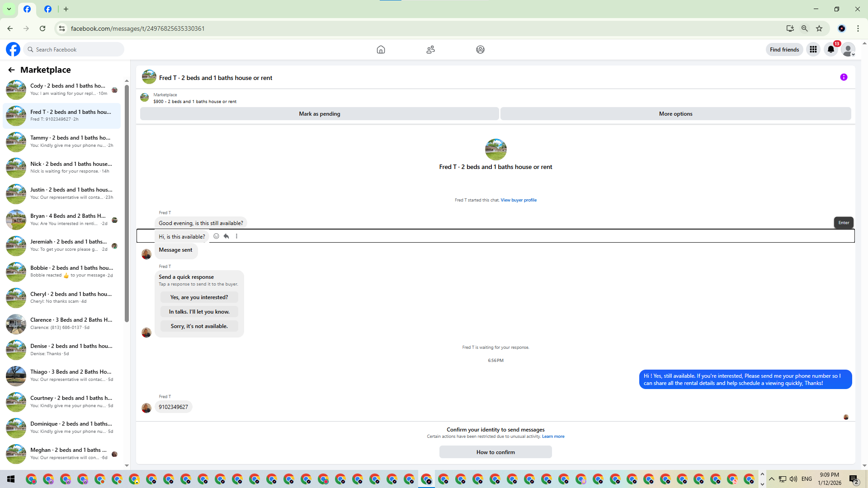
Task: Go back using the Marketplace back arrow
Action: (x=11, y=70)
